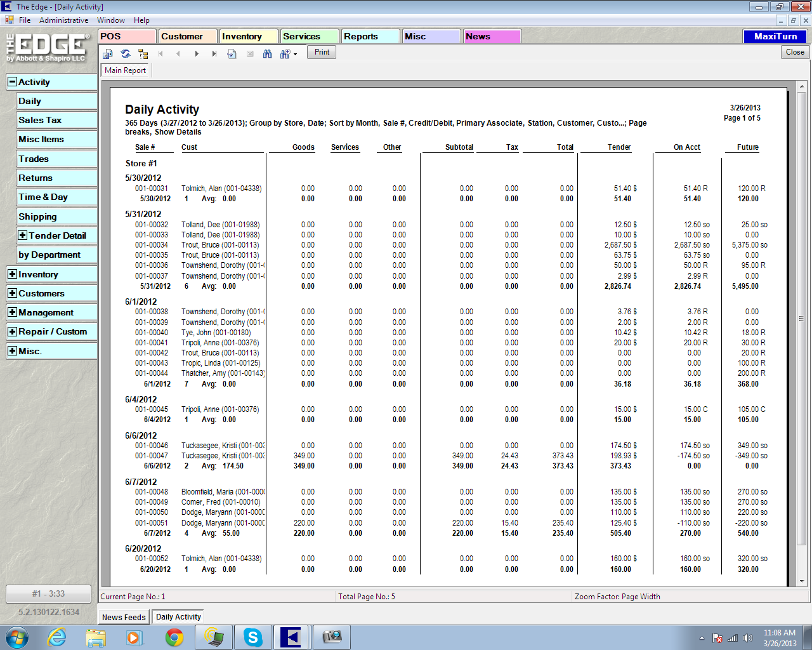Expand the Inventory sidebar section
Screen dimensions: 812x650
(12, 274)
